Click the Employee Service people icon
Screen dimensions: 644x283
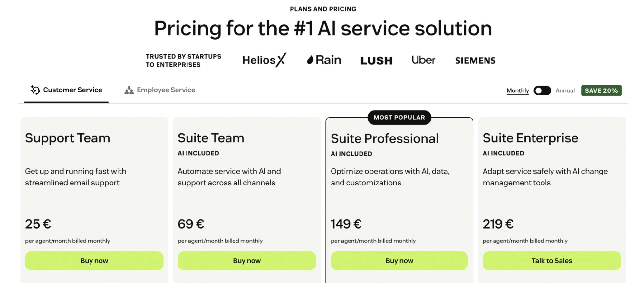[129, 90]
